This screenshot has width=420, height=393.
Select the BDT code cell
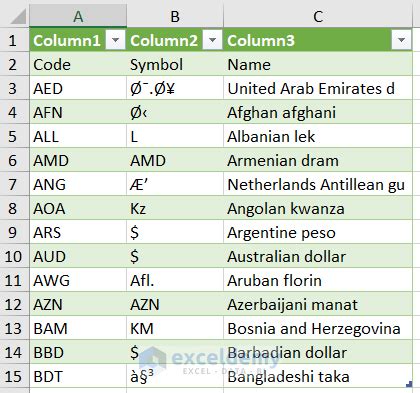tap(78, 376)
